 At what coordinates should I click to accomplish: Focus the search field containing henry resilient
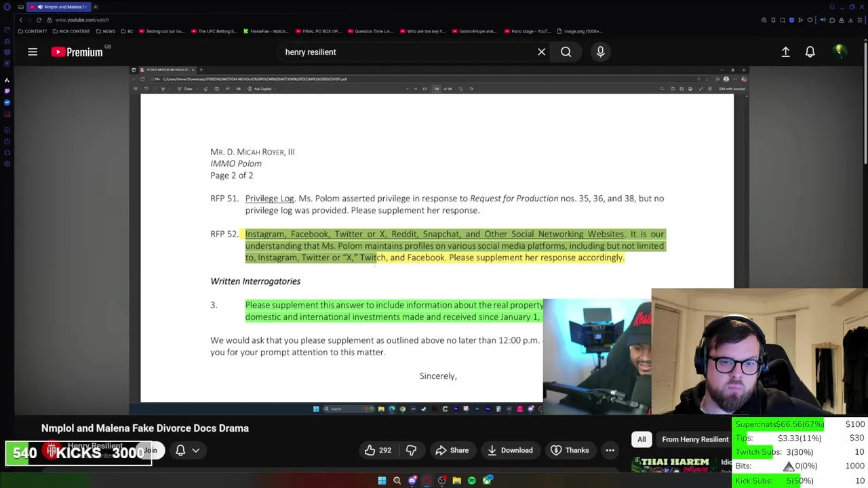[x=407, y=52]
